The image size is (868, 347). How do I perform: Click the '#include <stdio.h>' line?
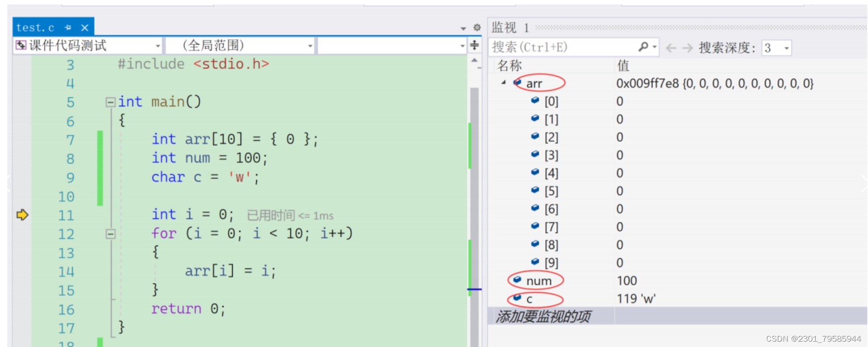coord(193,64)
